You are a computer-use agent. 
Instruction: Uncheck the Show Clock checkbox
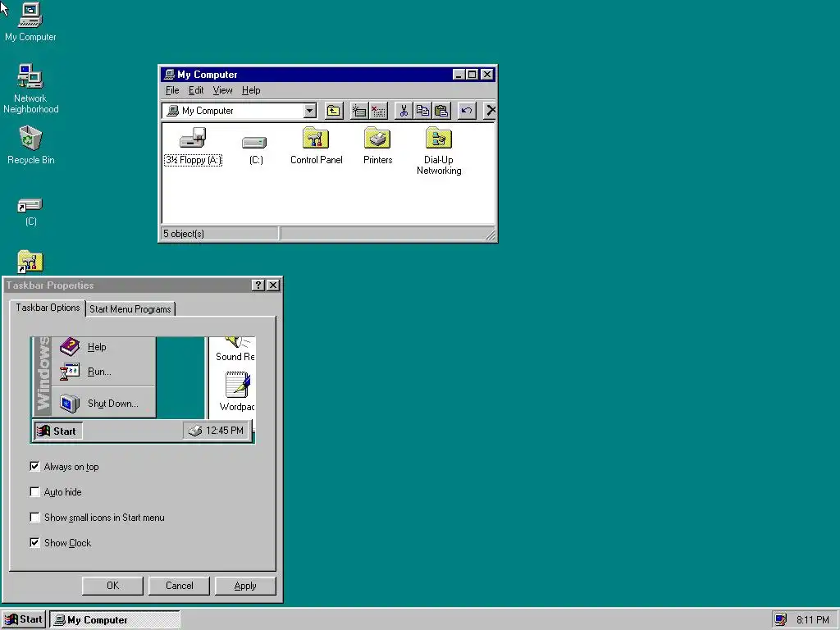[x=34, y=543]
